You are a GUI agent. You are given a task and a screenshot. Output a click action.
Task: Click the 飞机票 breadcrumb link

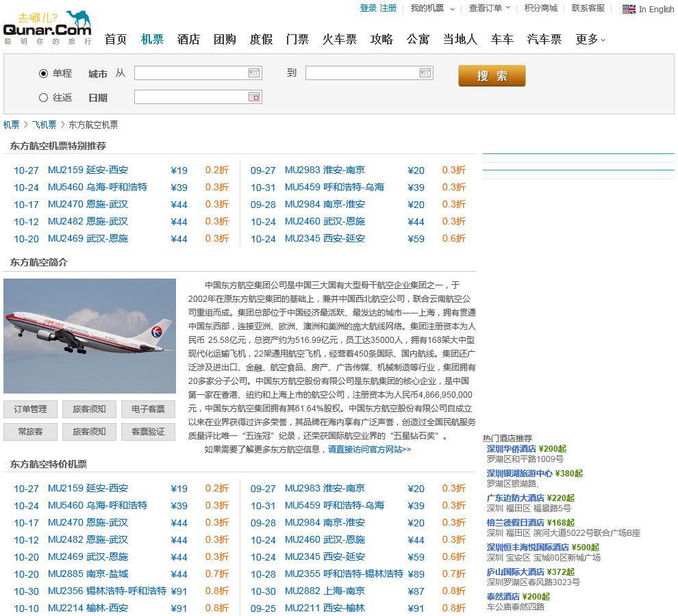44,125
